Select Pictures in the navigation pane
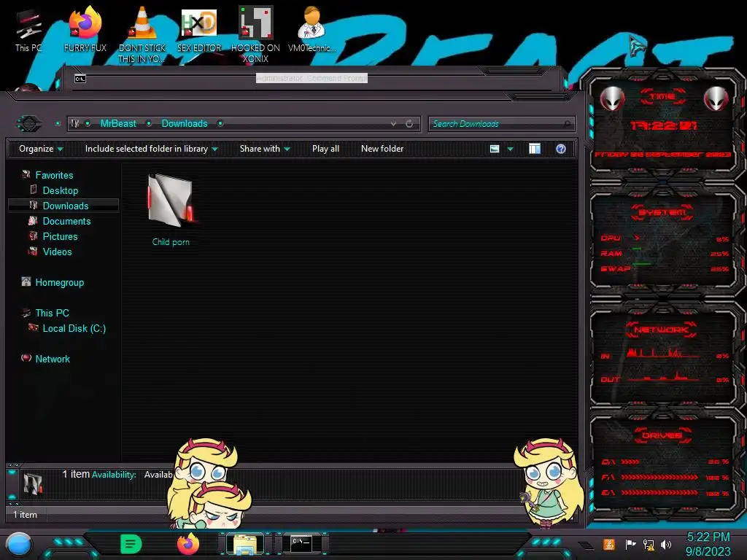The width and height of the screenshot is (747, 560). click(x=60, y=237)
